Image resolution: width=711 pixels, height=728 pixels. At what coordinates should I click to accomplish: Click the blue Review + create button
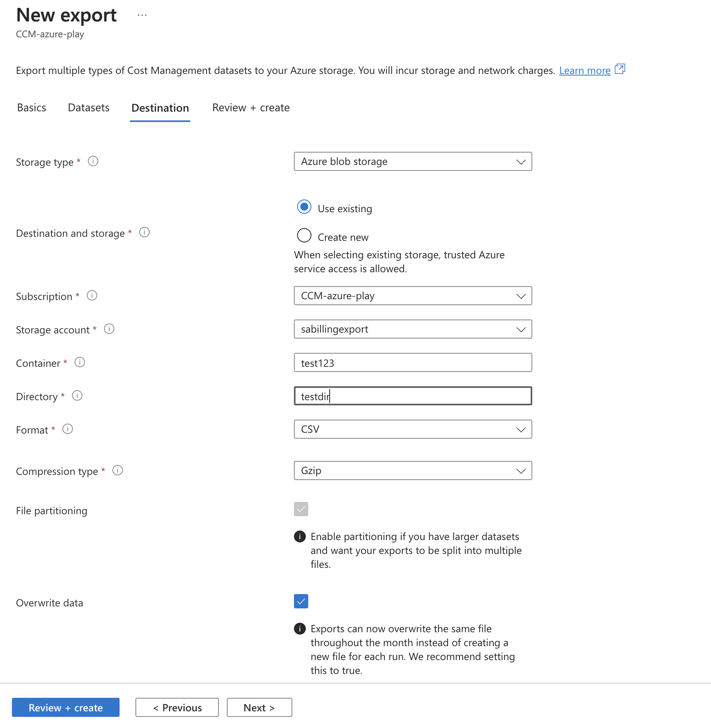(x=66, y=708)
